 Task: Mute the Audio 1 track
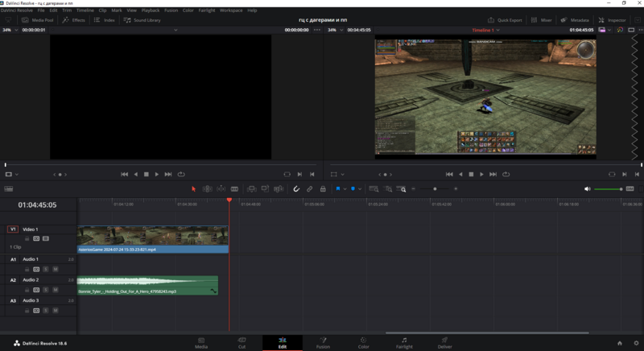pos(56,270)
